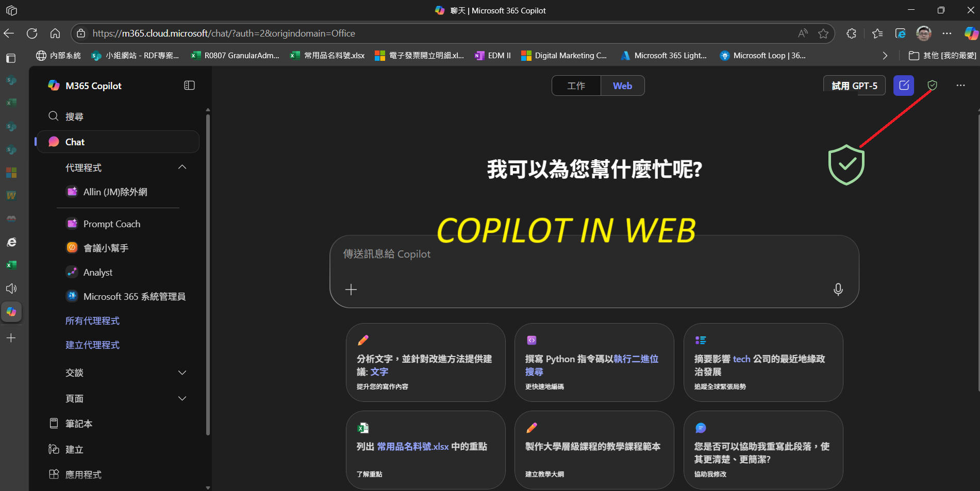The image size is (980, 491).
Task: Click the green shield protection icon
Action: [x=932, y=86]
